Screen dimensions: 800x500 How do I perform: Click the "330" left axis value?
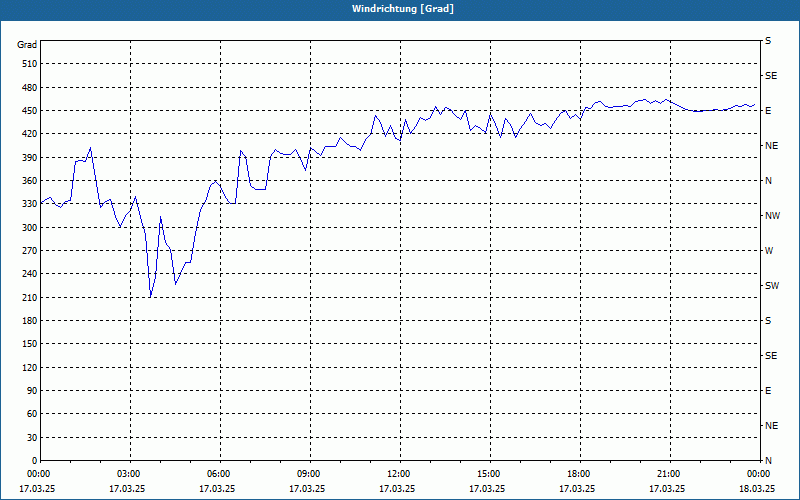point(30,204)
